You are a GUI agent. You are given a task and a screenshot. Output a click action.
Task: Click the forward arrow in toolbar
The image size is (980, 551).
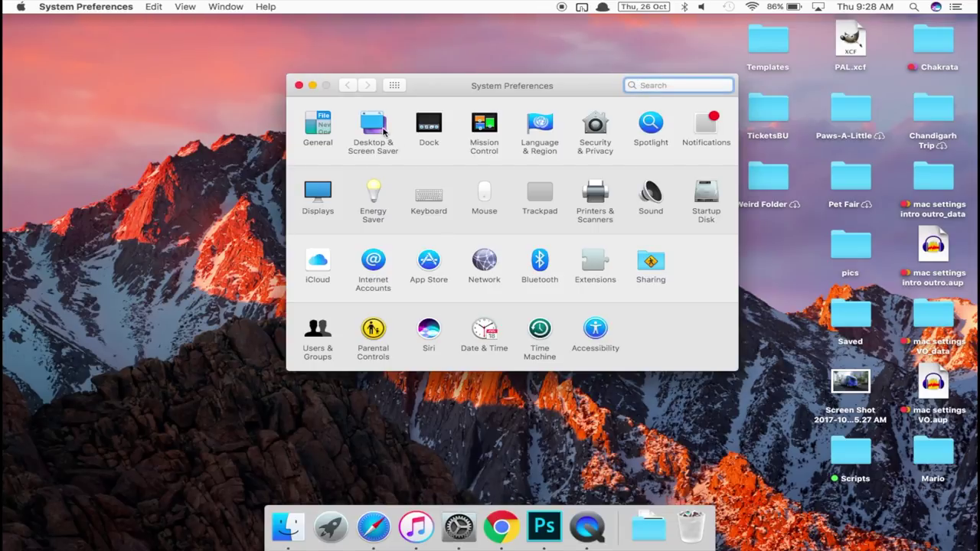point(367,85)
